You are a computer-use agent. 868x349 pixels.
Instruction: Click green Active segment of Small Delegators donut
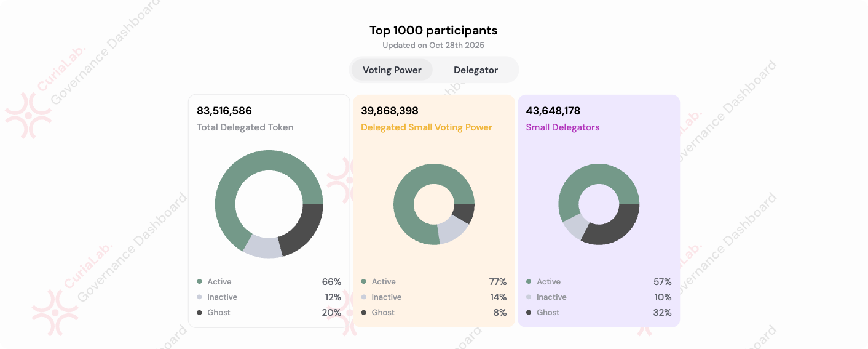click(x=599, y=177)
